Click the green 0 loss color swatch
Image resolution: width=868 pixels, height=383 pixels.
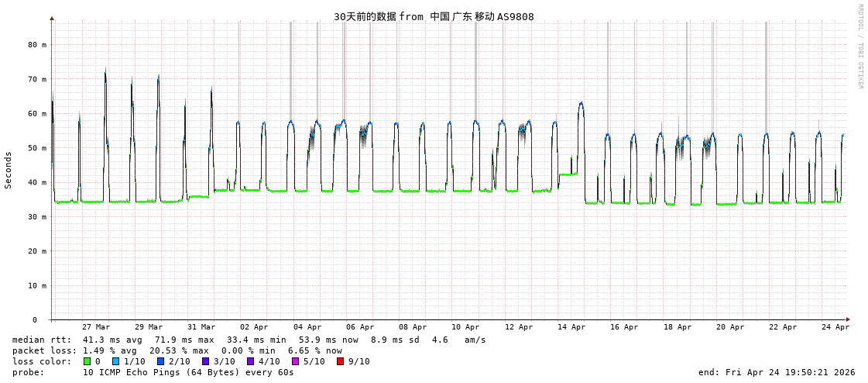87,361
